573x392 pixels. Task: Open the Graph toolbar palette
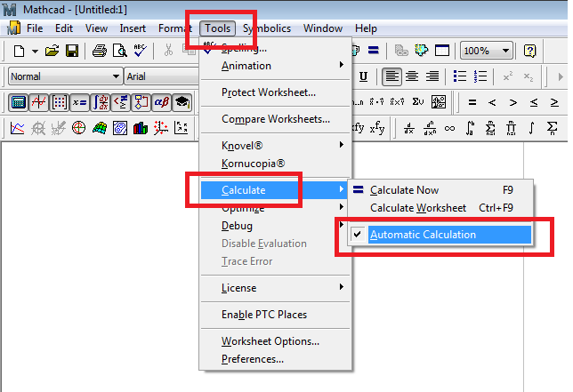39,102
